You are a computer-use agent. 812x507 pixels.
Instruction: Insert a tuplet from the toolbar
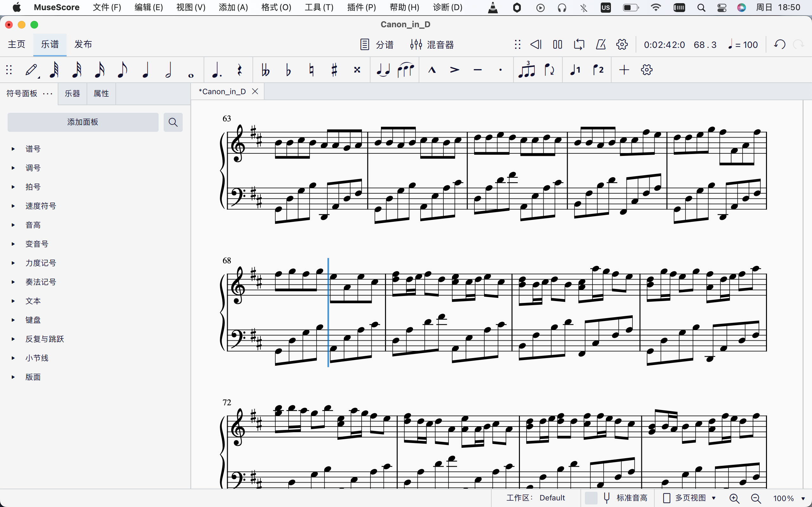(527, 70)
